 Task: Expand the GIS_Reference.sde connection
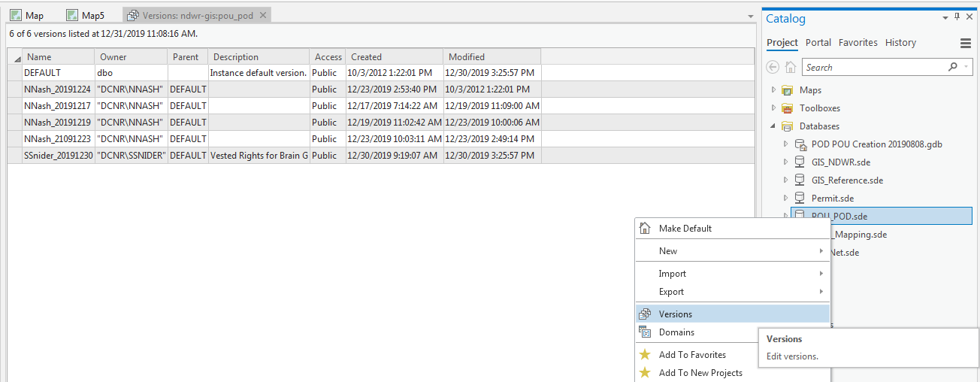point(786,180)
